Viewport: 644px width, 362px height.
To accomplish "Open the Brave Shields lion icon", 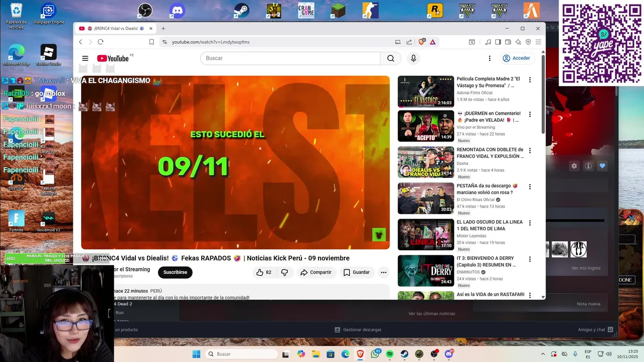I will pos(422,42).
